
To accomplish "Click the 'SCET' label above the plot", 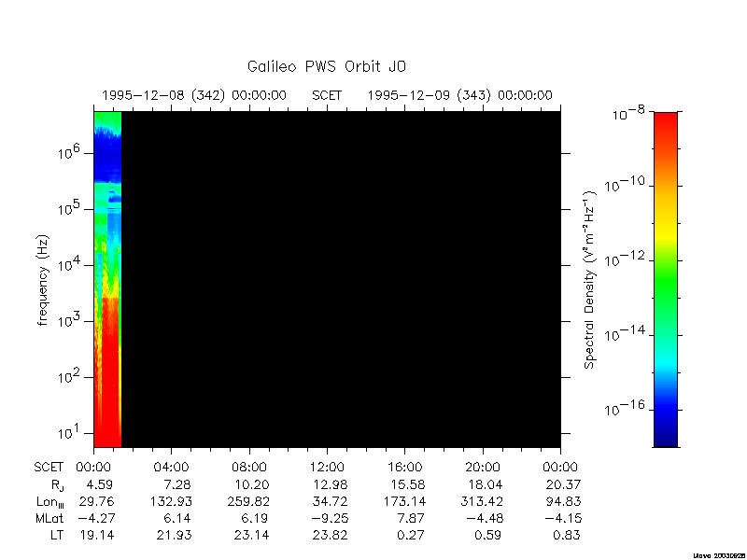I will (327, 96).
